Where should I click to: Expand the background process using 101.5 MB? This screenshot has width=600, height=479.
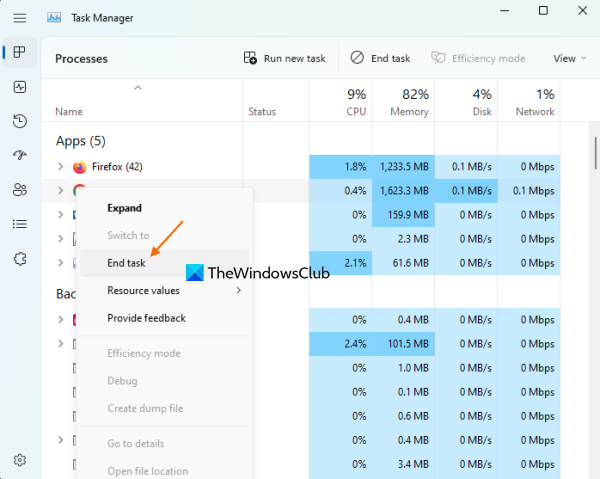pyautogui.click(x=60, y=344)
